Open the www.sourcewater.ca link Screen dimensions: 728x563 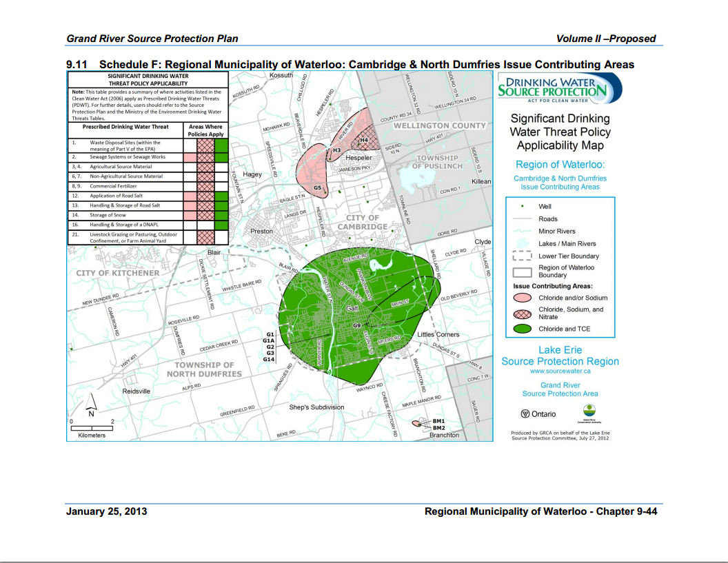pos(560,371)
